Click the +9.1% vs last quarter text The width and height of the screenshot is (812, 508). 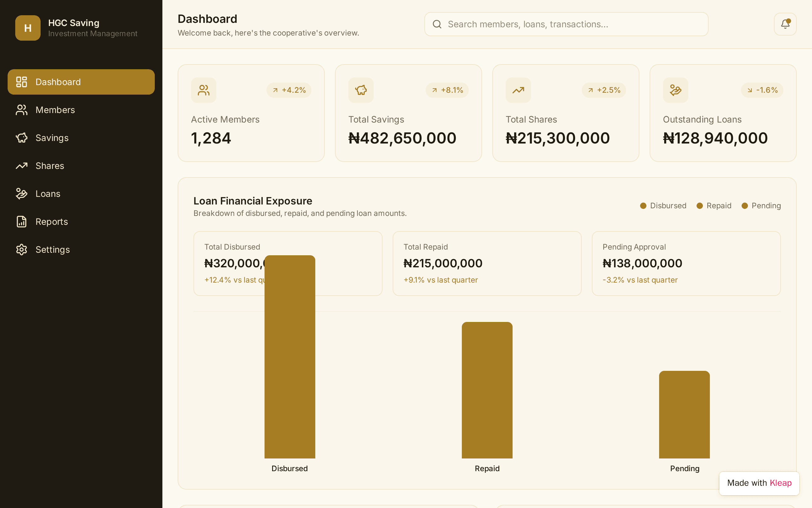click(x=441, y=280)
